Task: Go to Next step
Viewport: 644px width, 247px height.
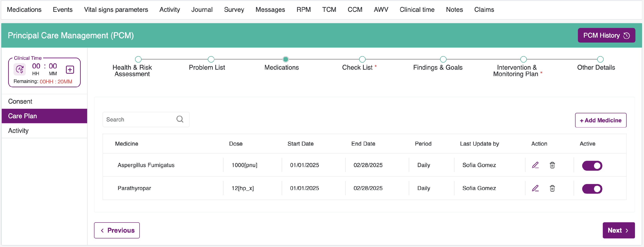Action: [618, 230]
